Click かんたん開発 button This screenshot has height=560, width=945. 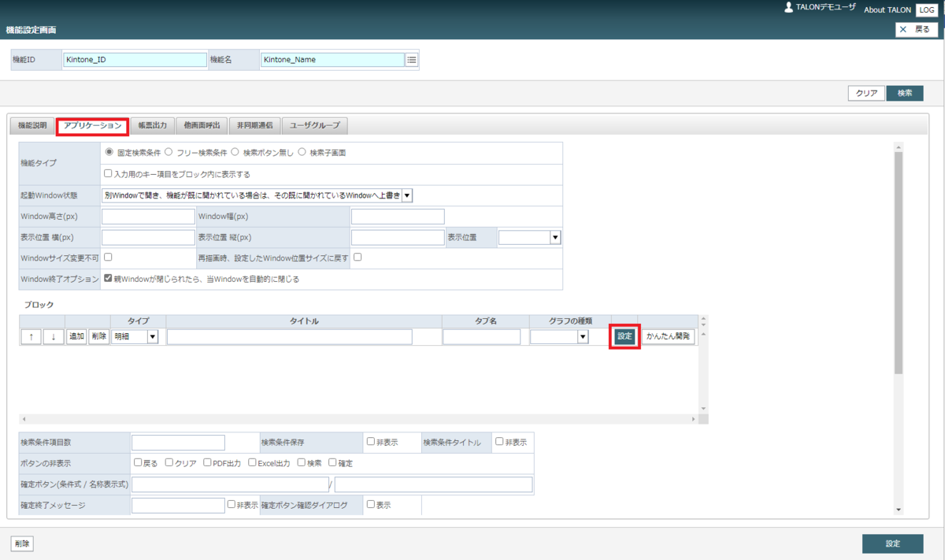(668, 336)
